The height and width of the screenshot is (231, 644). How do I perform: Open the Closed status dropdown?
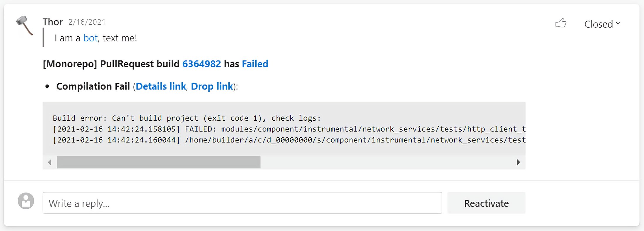[x=602, y=24]
